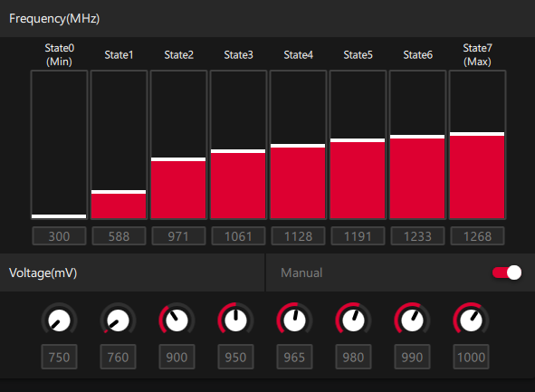Select the voltage field showing 750
Viewport: 535px width, 392px height.
point(60,357)
